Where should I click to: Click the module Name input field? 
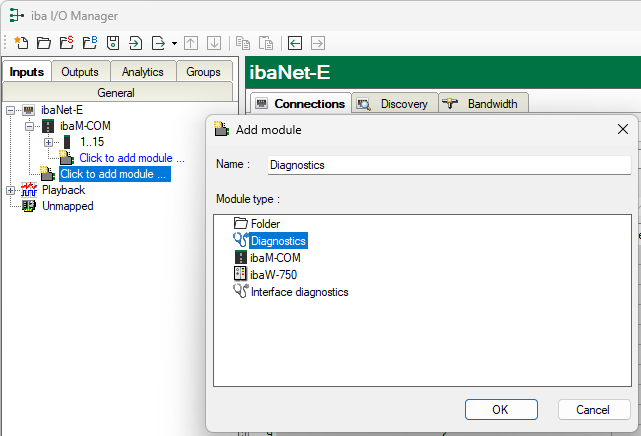click(x=448, y=166)
